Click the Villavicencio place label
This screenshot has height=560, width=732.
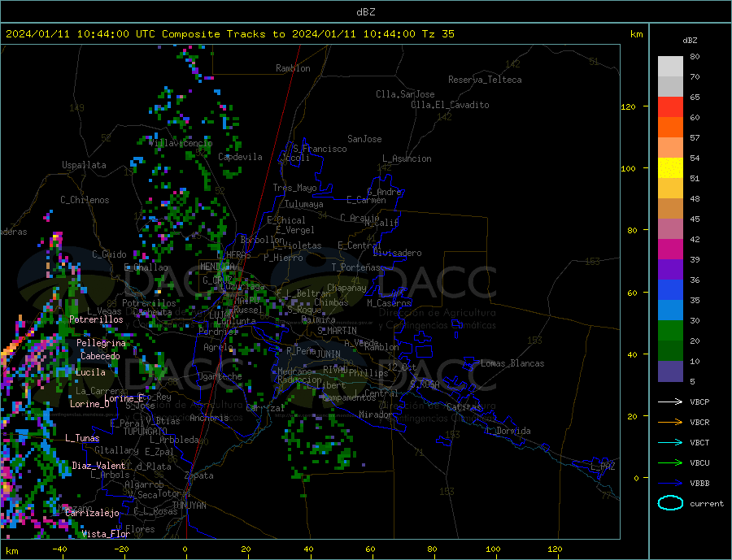pyautogui.click(x=181, y=143)
